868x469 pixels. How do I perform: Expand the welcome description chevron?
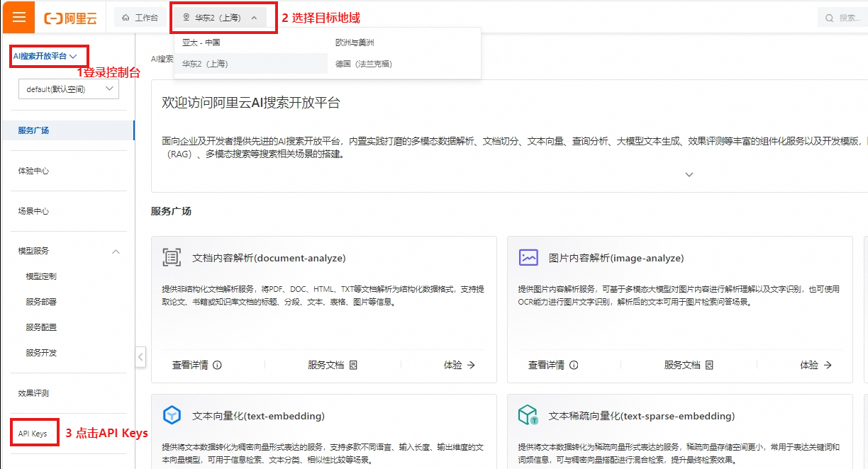[x=689, y=174]
